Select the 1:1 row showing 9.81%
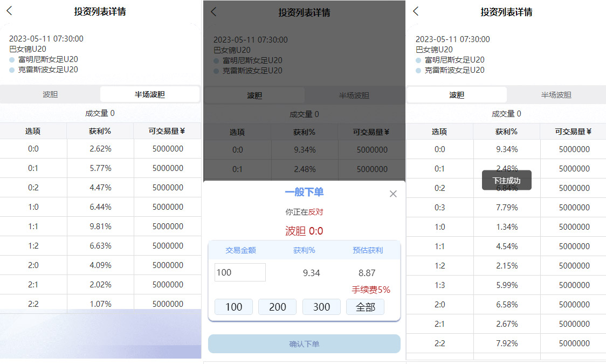 pos(100,226)
